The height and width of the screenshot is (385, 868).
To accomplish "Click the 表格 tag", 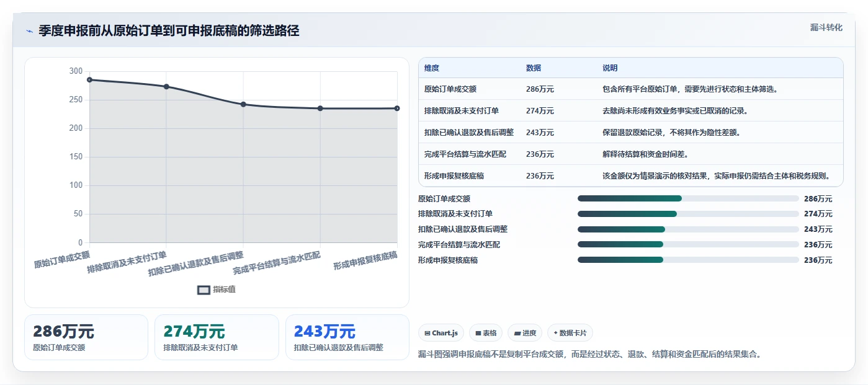I will point(486,333).
